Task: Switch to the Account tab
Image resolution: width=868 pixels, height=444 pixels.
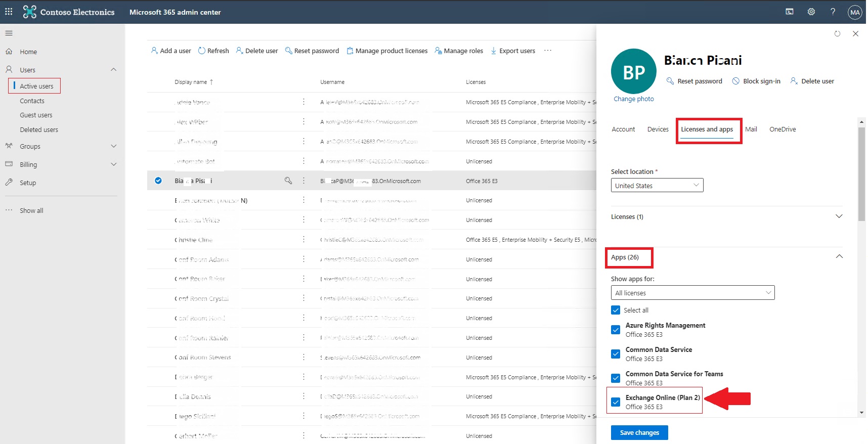Action: [x=623, y=129]
